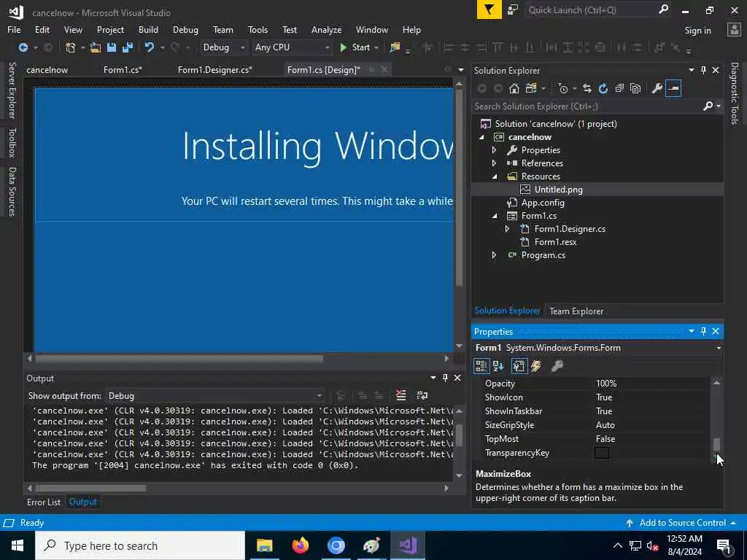This screenshot has height=560, width=747.
Task: Open File Explorer from the taskbar
Action: pyautogui.click(x=264, y=545)
